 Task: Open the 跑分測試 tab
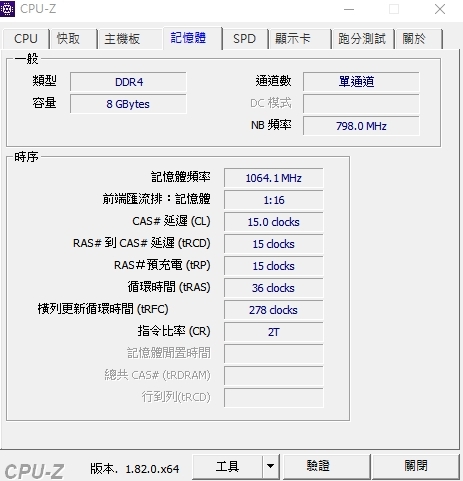(x=363, y=39)
